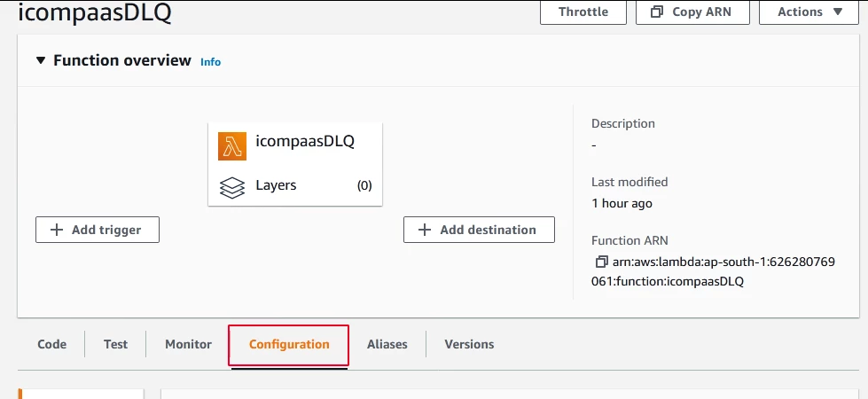This screenshot has width=868, height=399.
Task: Click the plus icon on Add trigger
Action: (x=57, y=230)
